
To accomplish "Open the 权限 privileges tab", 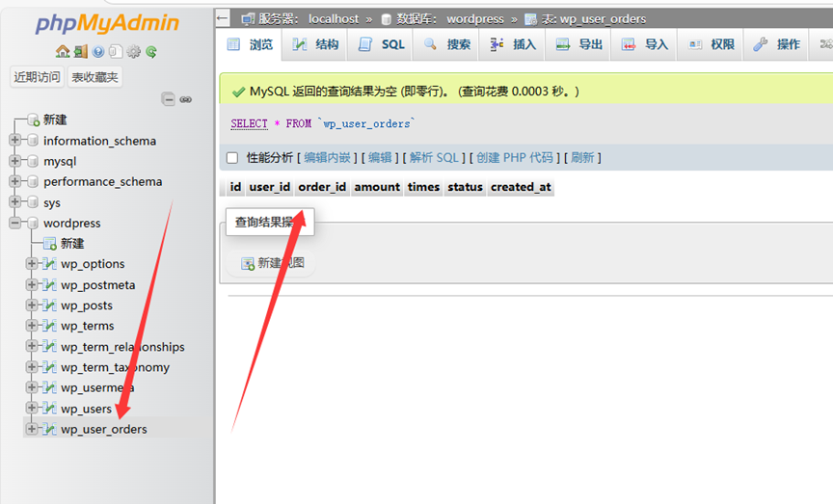I will click(x=711, y=44).
